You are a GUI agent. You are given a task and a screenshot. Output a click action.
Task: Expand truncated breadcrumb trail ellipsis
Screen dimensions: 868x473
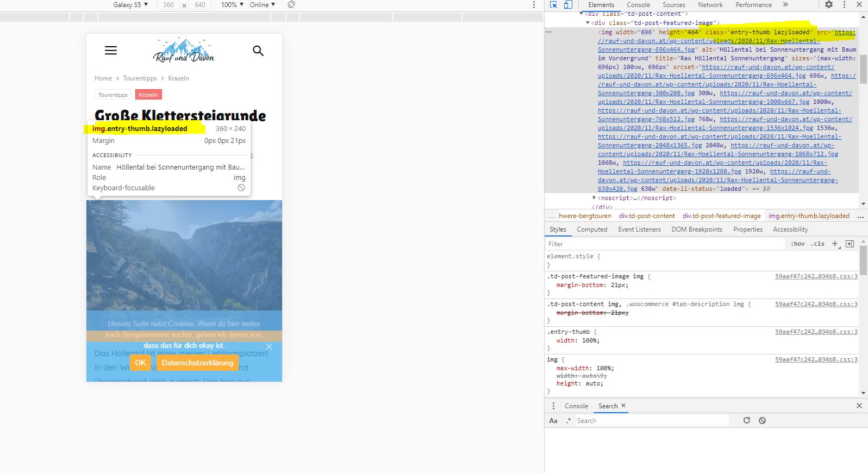click(x=552, y=216)
